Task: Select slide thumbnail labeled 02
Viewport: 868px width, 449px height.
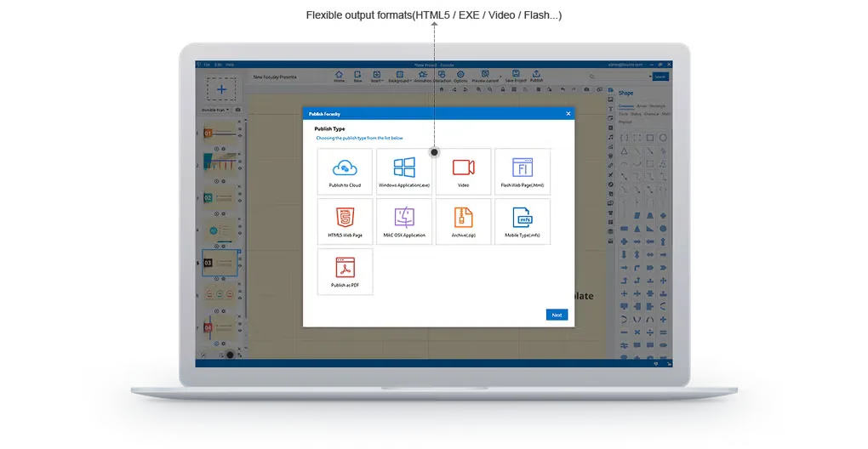Action: (x=220, y=198)
